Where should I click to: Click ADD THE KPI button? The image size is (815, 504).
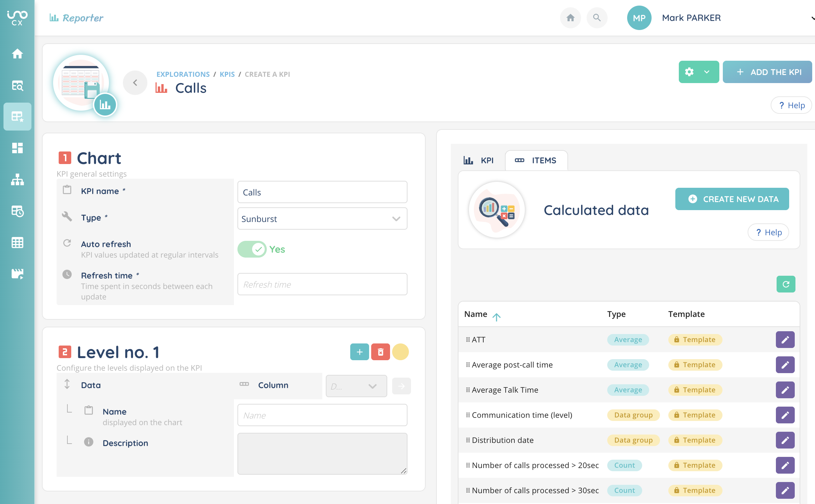click(x=767, y=72)
